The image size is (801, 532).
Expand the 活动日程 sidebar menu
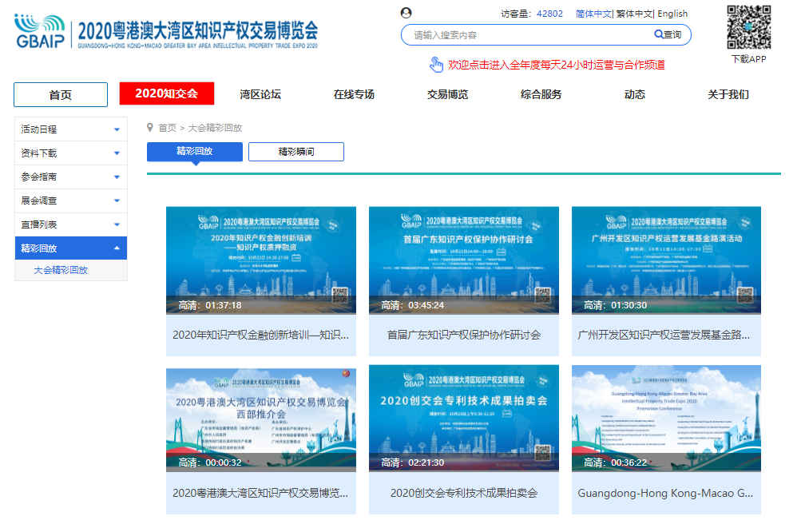click(117, 129)
